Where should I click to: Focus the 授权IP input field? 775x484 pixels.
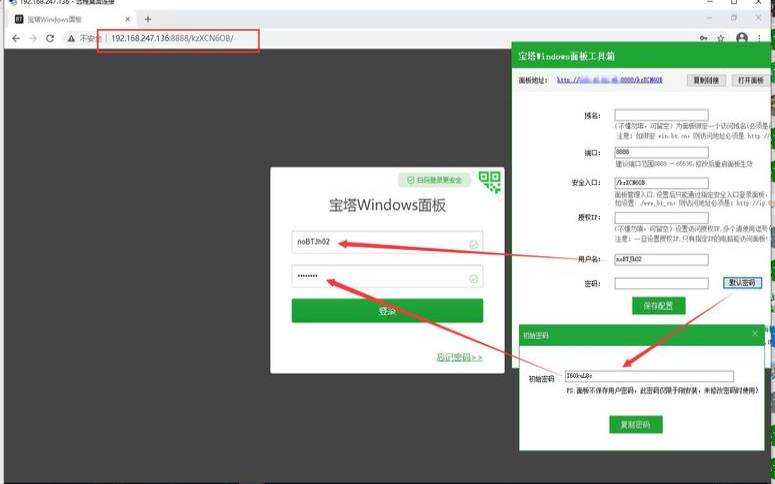pyautogui.click(x=661, y=218)
